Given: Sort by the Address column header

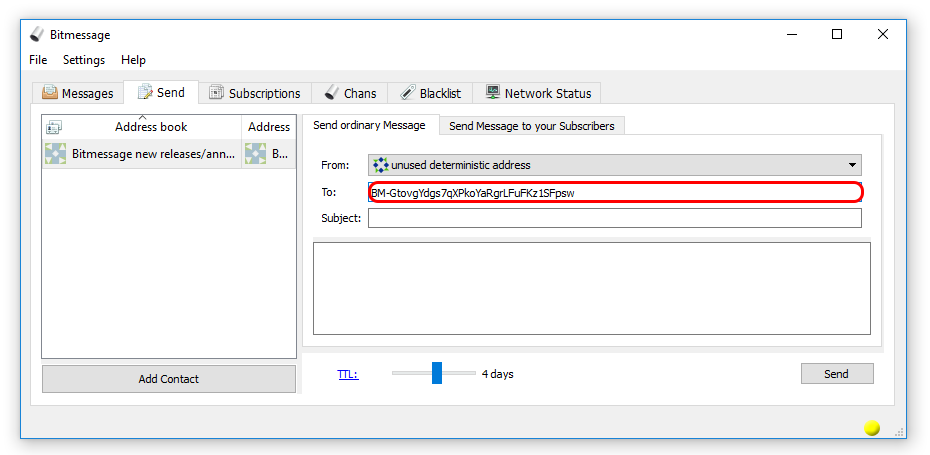Looking at the screenshot, I should [269, 126].
